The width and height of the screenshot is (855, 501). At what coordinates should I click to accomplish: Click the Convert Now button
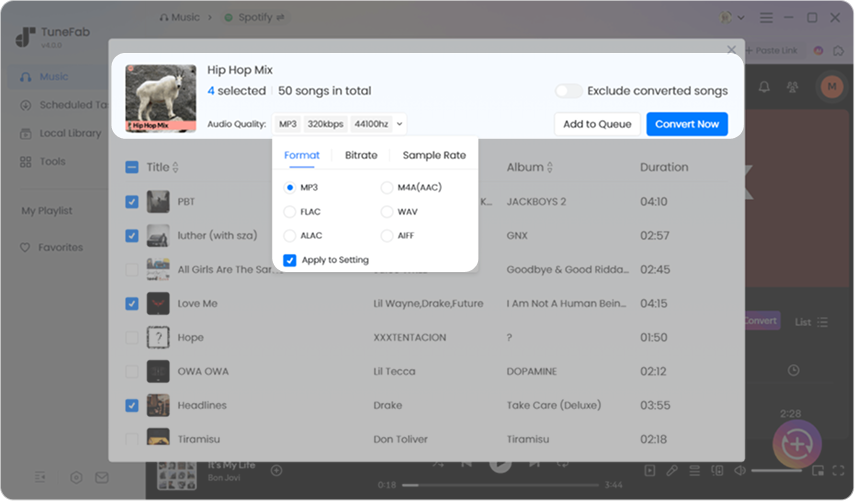[687, 124]
